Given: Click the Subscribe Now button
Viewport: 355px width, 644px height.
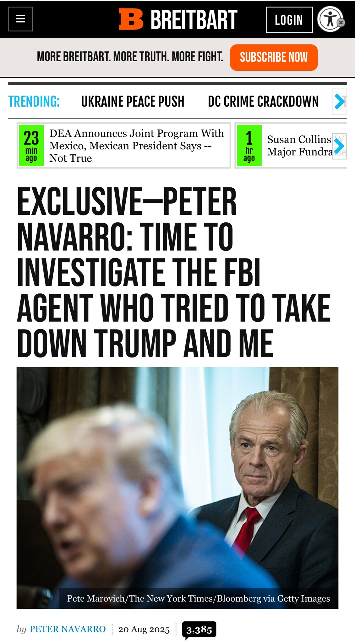Looking at the screenshot, I should point(274,57).
